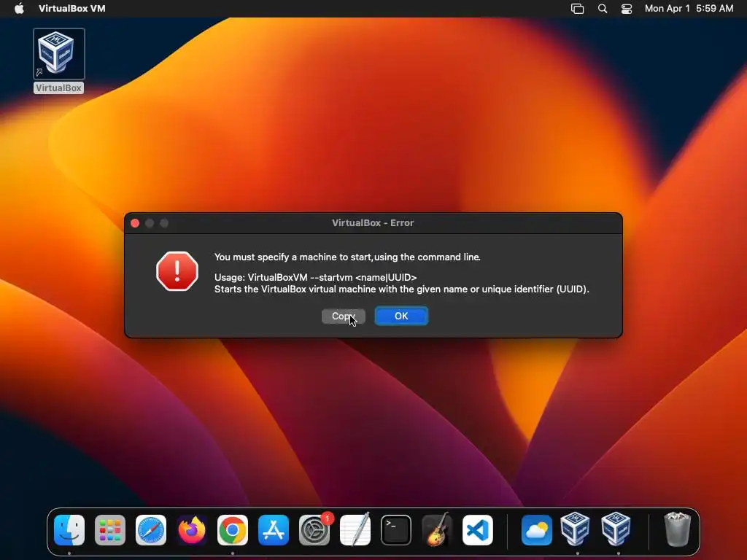The image size is (747, 560).
Task: Click second VirtualBox icon beside Trash
Action: point(616,529)
